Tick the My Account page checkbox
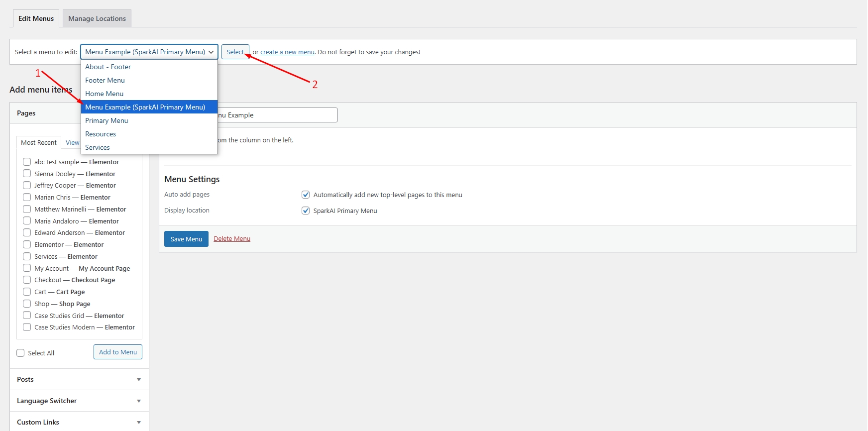The image size is (868, 431). click(27, 268)
